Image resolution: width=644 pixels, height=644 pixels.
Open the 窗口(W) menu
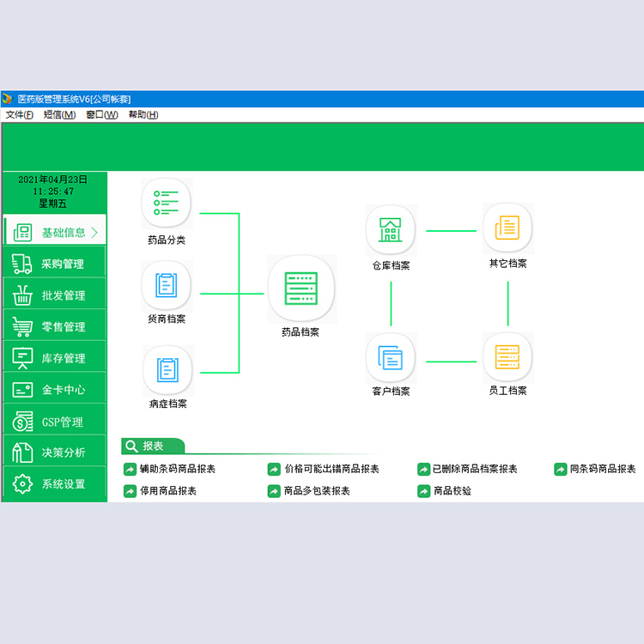pos(102,114)
